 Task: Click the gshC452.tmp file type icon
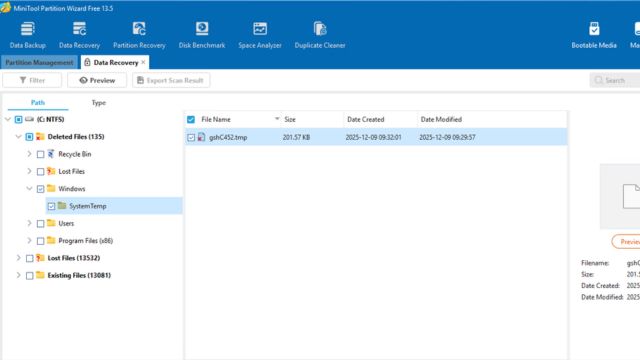[x=201, y=137]
